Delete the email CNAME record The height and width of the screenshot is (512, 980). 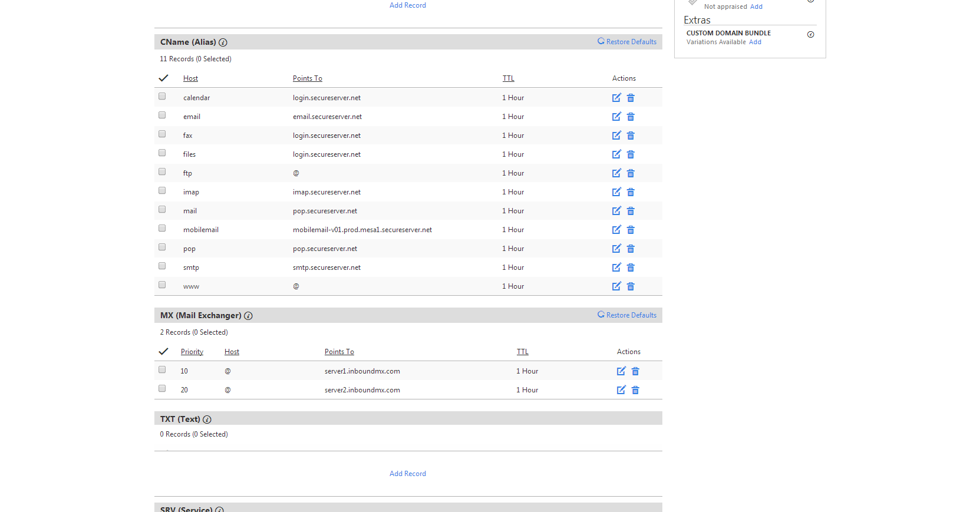tap(631, 117)
